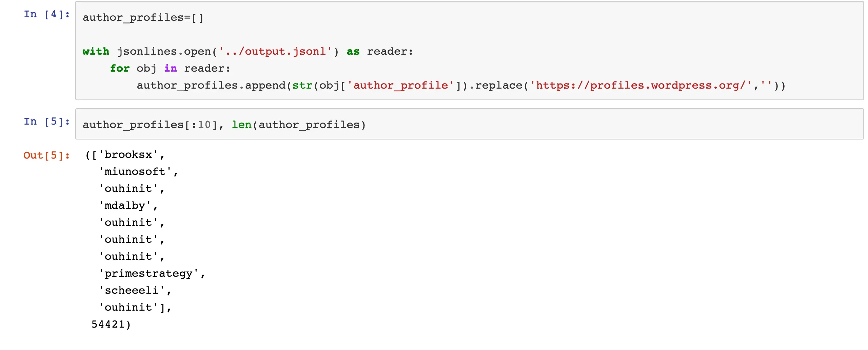Click the 'for' keyword in loop line
This screenshot has height=350, width=868.
(x=120, y=69)
